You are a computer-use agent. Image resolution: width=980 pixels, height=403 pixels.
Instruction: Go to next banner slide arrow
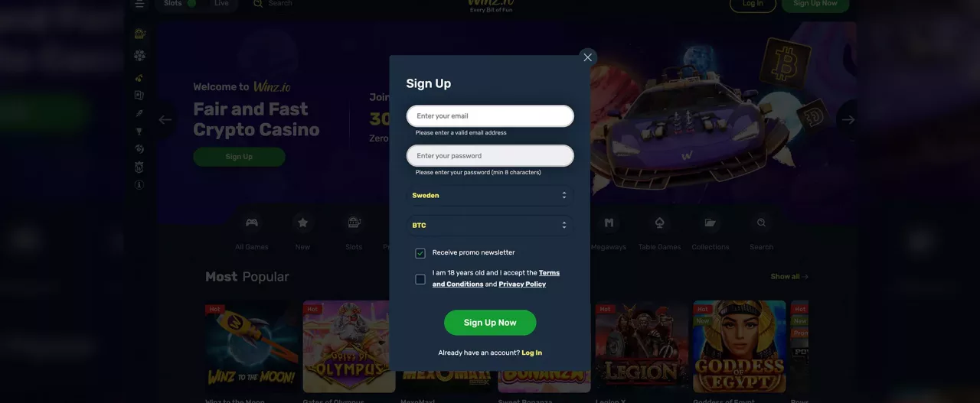point(848,119)
